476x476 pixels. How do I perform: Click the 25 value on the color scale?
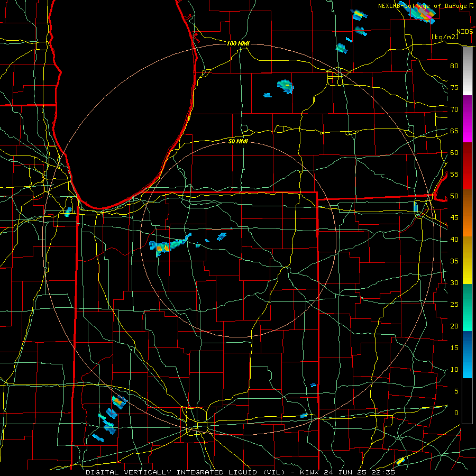(x=454, y=305)
